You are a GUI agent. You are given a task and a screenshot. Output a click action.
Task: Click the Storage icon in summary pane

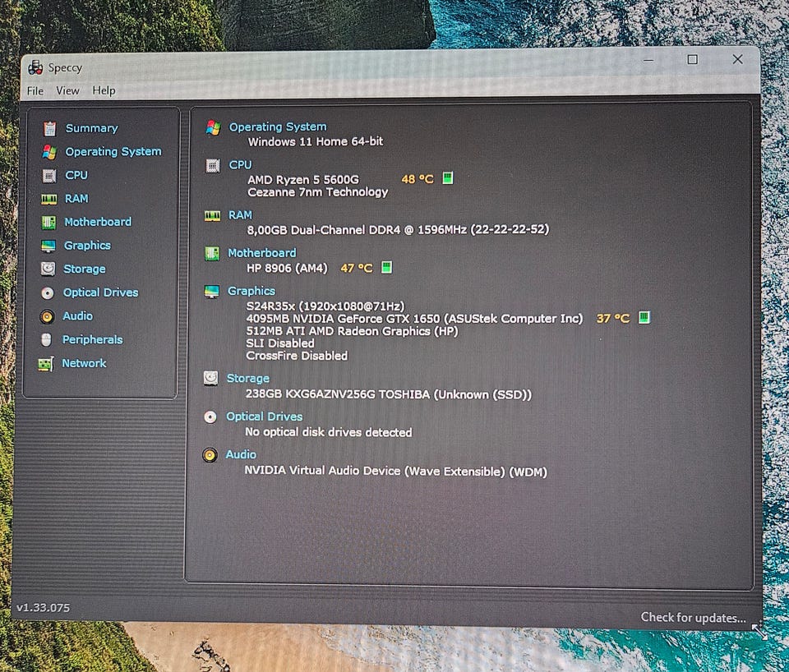211,378
